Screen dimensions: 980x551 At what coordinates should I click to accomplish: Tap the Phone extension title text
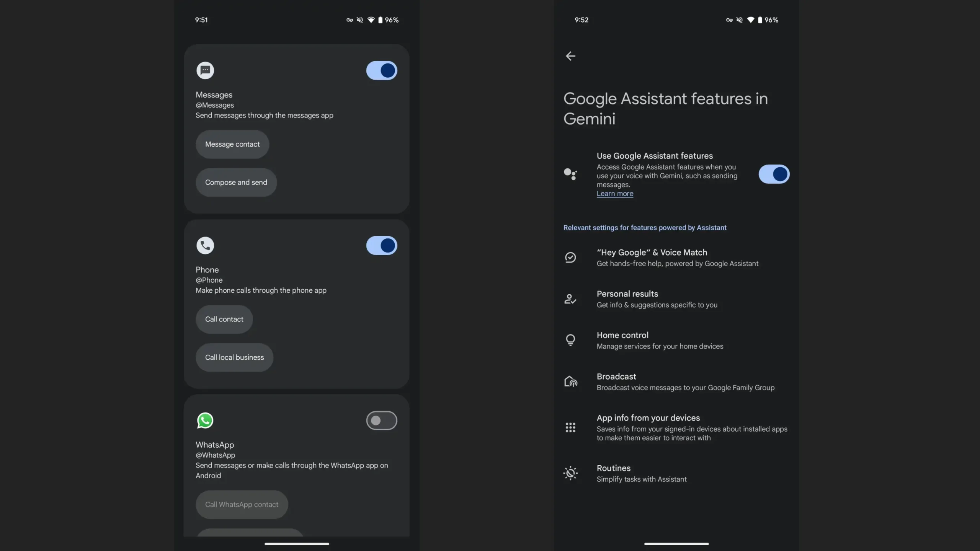[x=207, y=270]
